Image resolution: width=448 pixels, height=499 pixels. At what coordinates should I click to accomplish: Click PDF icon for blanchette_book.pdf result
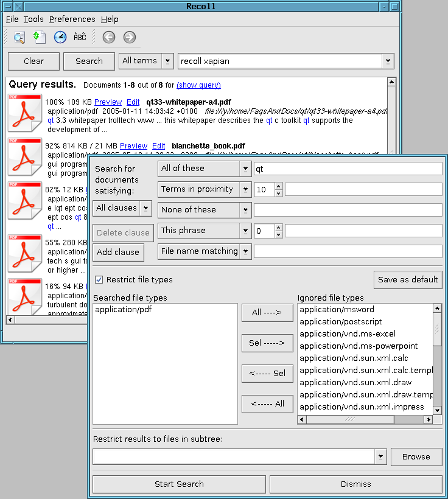24,156
